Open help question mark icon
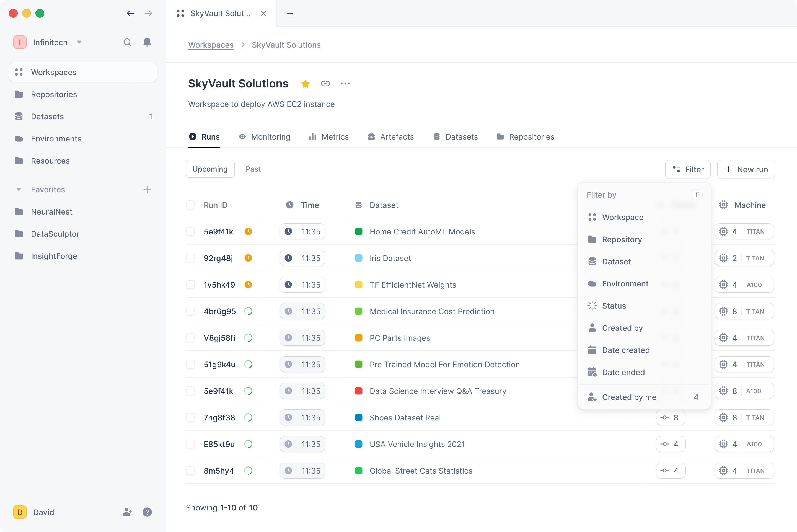This screenshot has width=797, height=532. (x=147, y=512)
